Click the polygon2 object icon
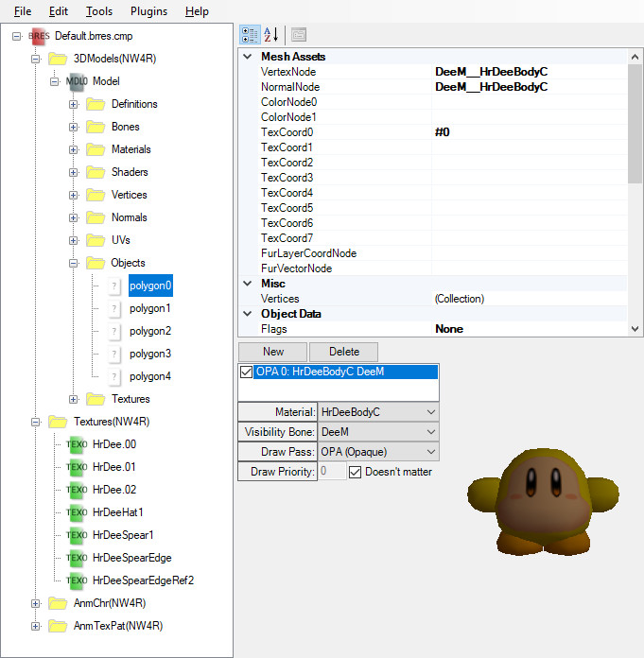The height and width of the screenshot is (658, 644). (x=114, y=331)
